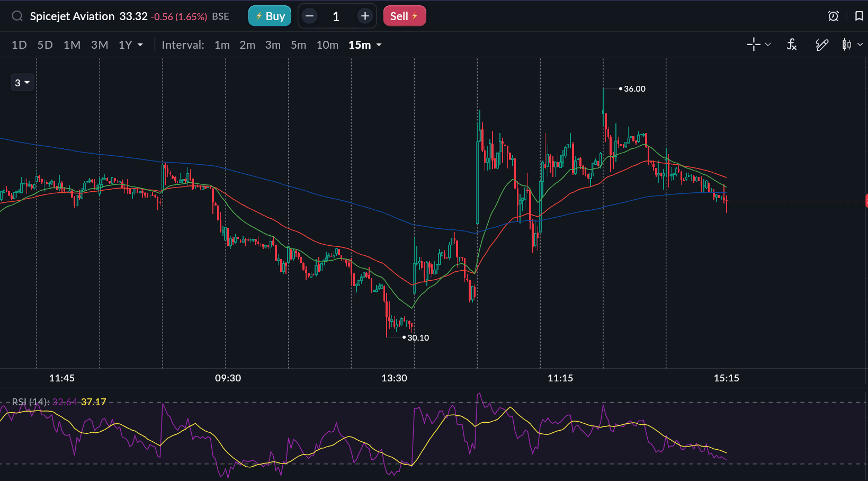The width and height of the screenshot is (868, 481).
Task: Expand the 1Y range dropdown
Action: point(131,45)
